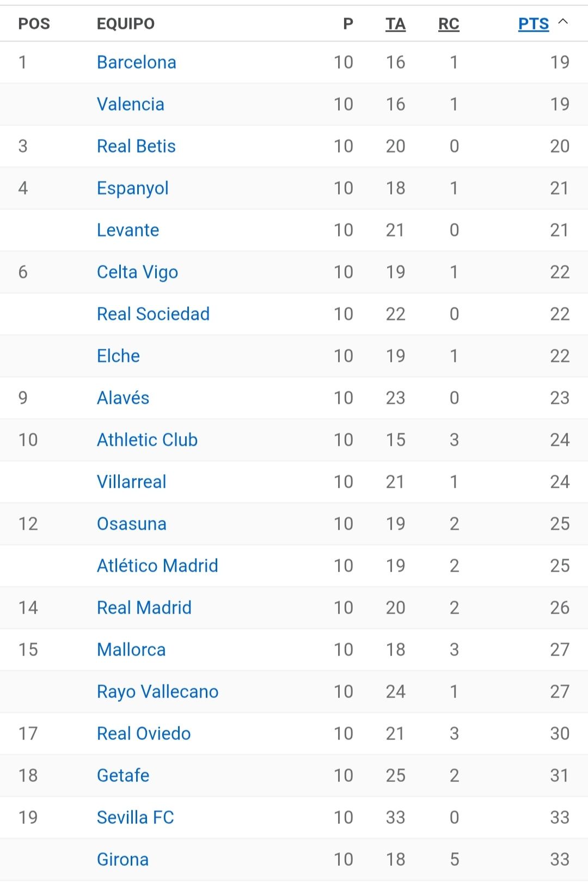Open Levante team details
The image size is (588, 886).
128,230
